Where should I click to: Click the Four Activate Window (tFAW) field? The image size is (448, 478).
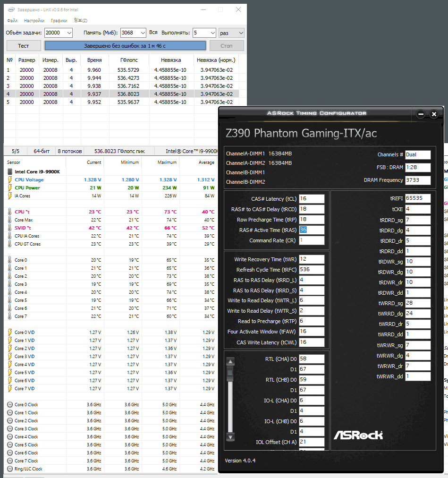tap(312, 332)
